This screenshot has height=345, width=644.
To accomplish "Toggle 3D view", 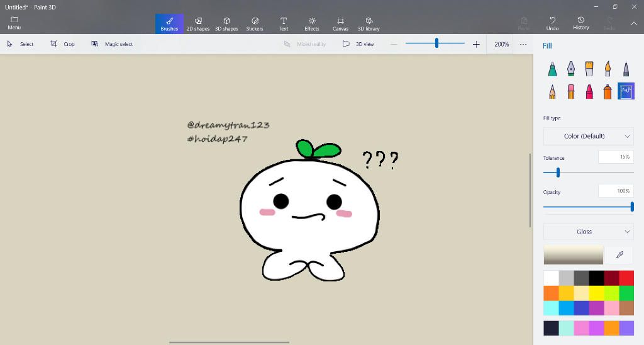I will tap(358, 44).
